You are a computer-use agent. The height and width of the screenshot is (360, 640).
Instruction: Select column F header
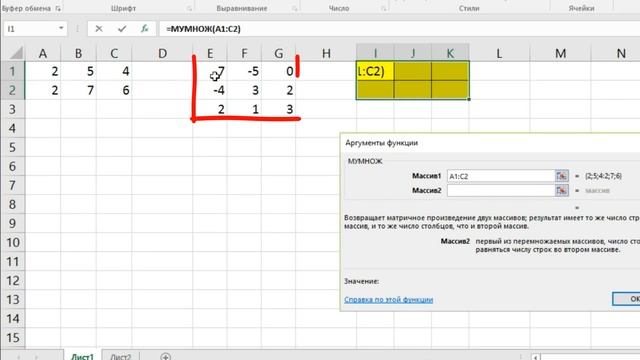(244, 53)
